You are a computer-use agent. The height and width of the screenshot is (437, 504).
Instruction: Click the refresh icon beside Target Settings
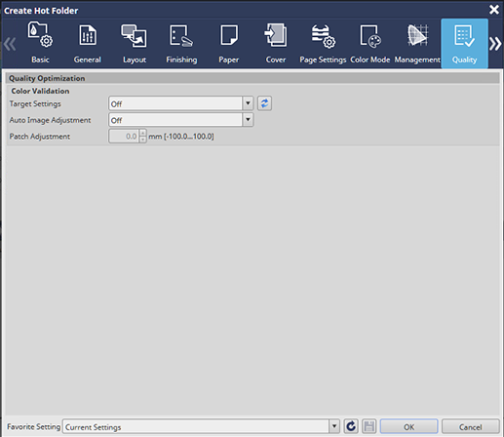tap(264, 103)
